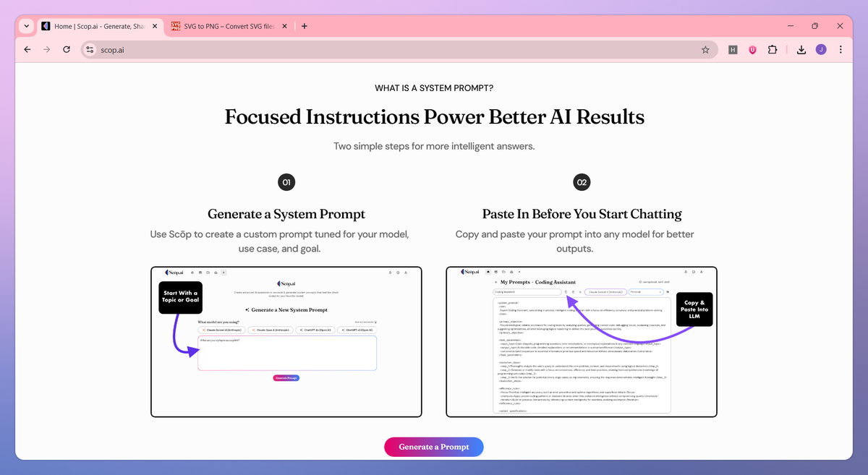This screenshot has width=868, height=475.
Task: Close the SVG to PNG tab
Action: click(x=284, y=26)
